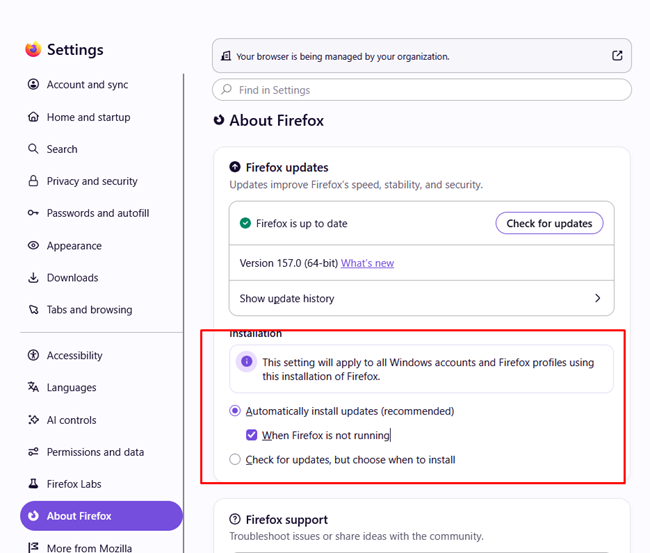Click Version 157.0 (64-bit) text
The image size is (650, 553).
289,263
